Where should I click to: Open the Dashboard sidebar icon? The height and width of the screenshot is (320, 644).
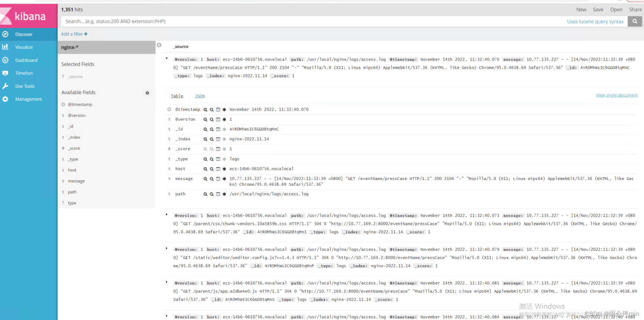click(5, 60)
